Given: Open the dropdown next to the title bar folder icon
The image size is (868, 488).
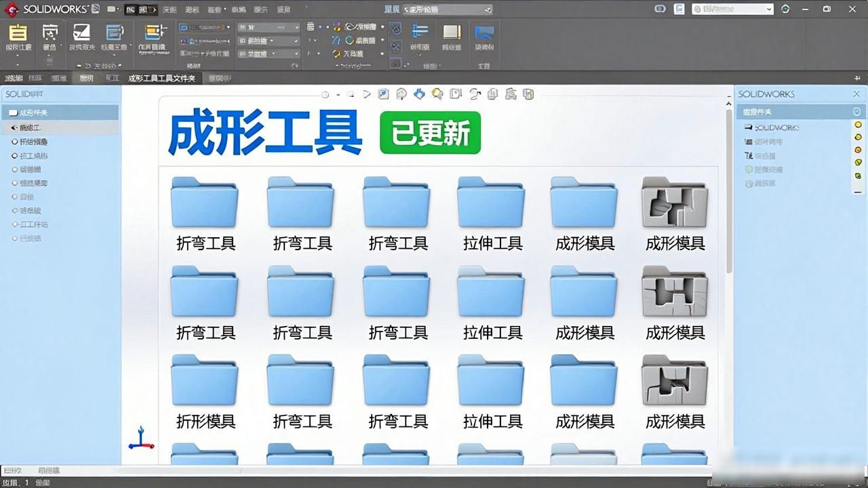Looking at the screenshot, I should click(117, 9).
